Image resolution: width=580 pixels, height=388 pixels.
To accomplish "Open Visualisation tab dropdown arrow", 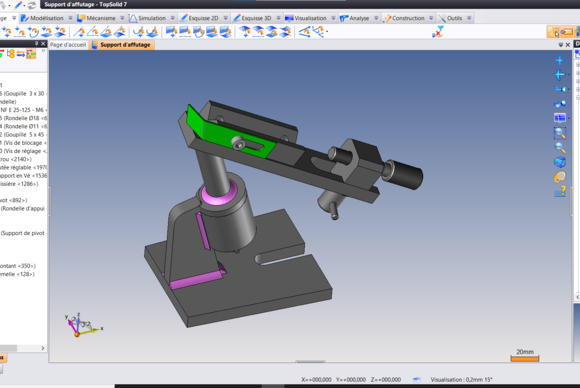I will coord(333,18).
